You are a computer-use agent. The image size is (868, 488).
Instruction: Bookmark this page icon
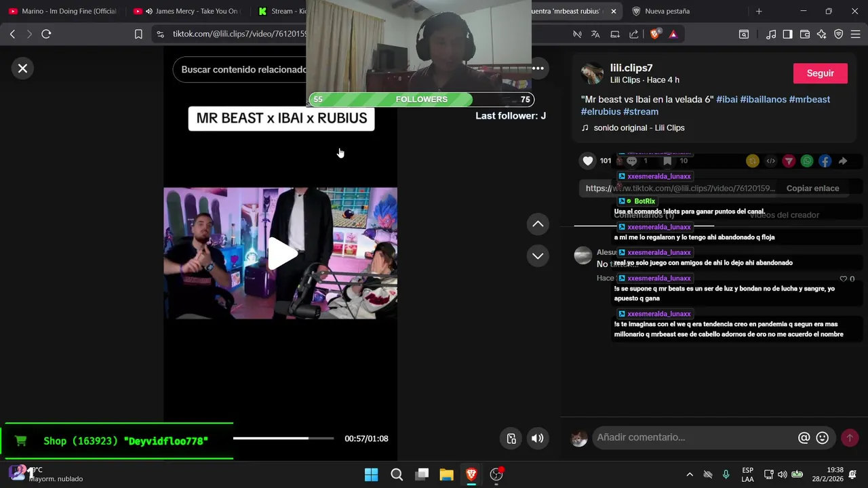pyautogui.click(x=138, y=34)
